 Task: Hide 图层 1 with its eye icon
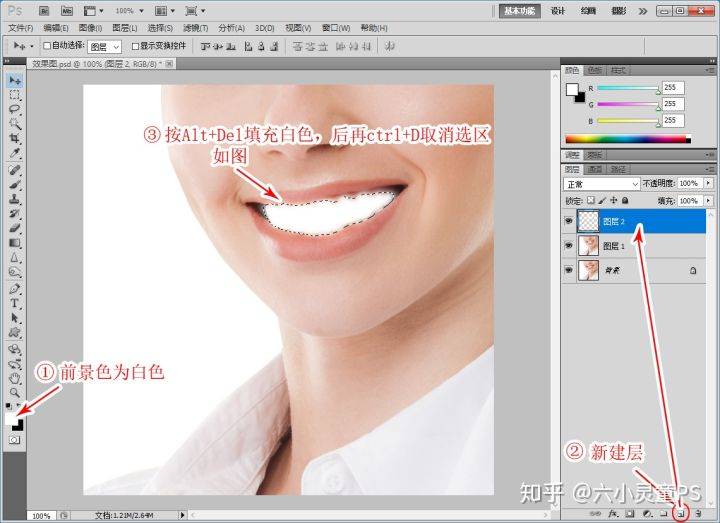pyautogui.click(x=568, y=246)
